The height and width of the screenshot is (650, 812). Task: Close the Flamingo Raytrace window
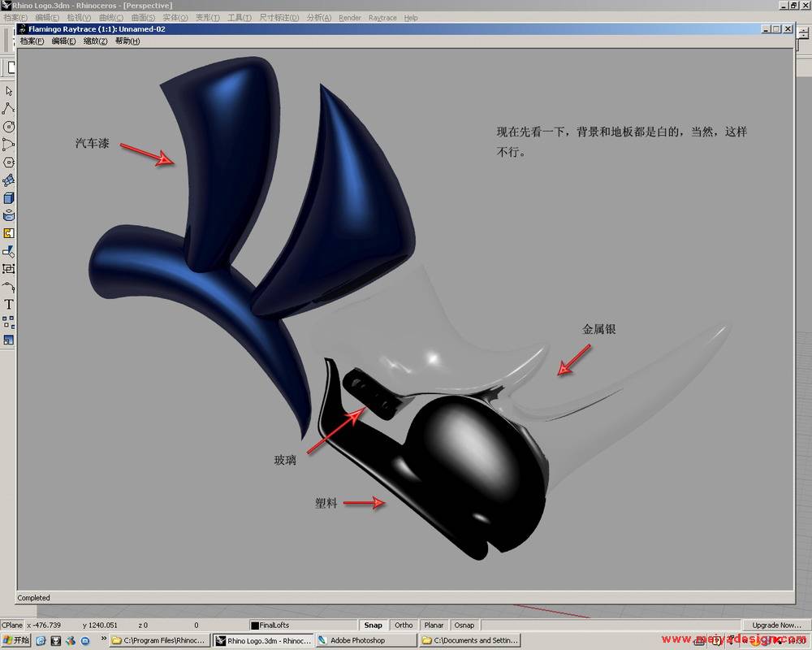click(788, 29)
